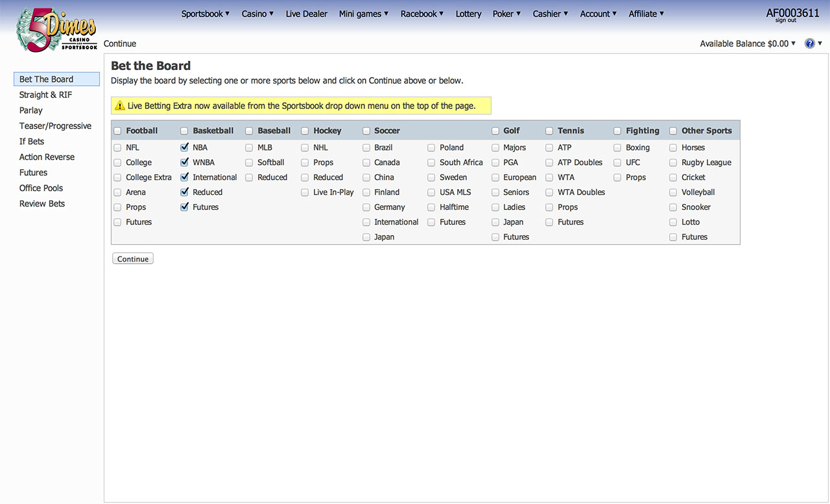
Task: Open Straight & RIF in the sidebar
Action: pos(45,95)
